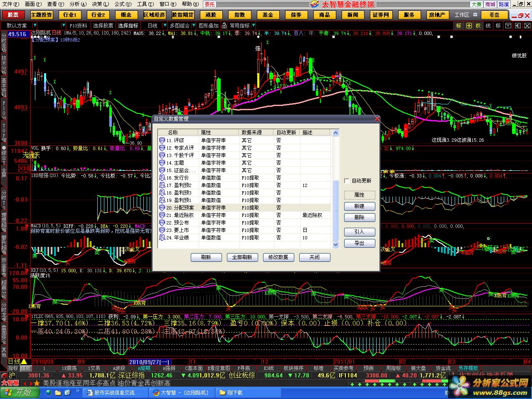Click the crosshair plus icon in toolbar
This screenshot has height=399, width=532.
coord(468,25)
